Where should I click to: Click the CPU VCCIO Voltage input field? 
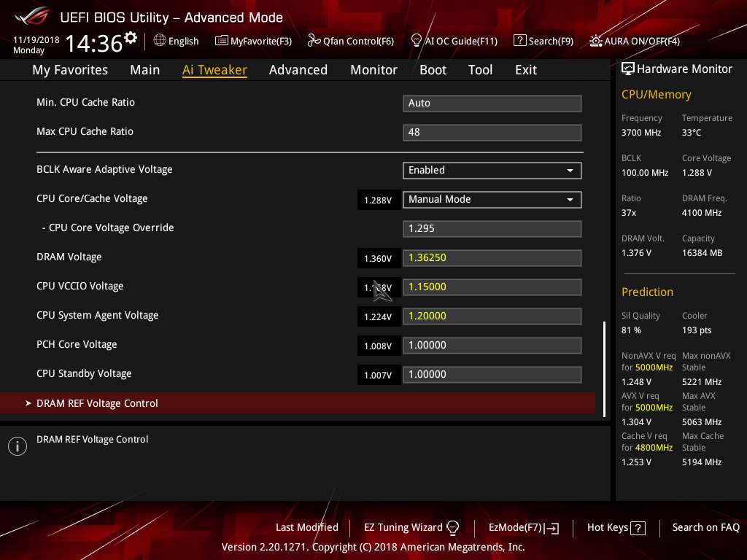[x=492, y=287]
